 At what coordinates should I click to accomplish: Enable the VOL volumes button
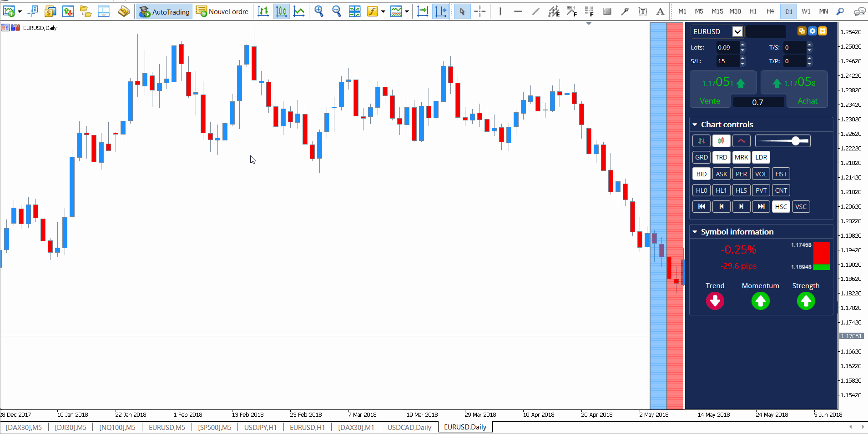(x=761, y=174)
